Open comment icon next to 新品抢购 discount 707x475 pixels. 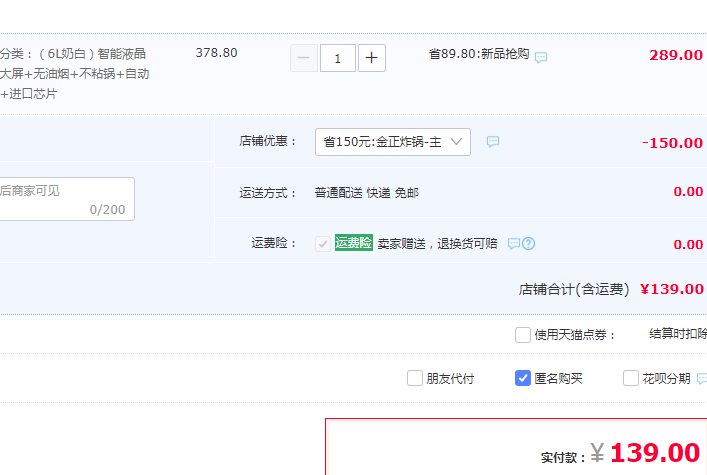(x=541, y=57)
